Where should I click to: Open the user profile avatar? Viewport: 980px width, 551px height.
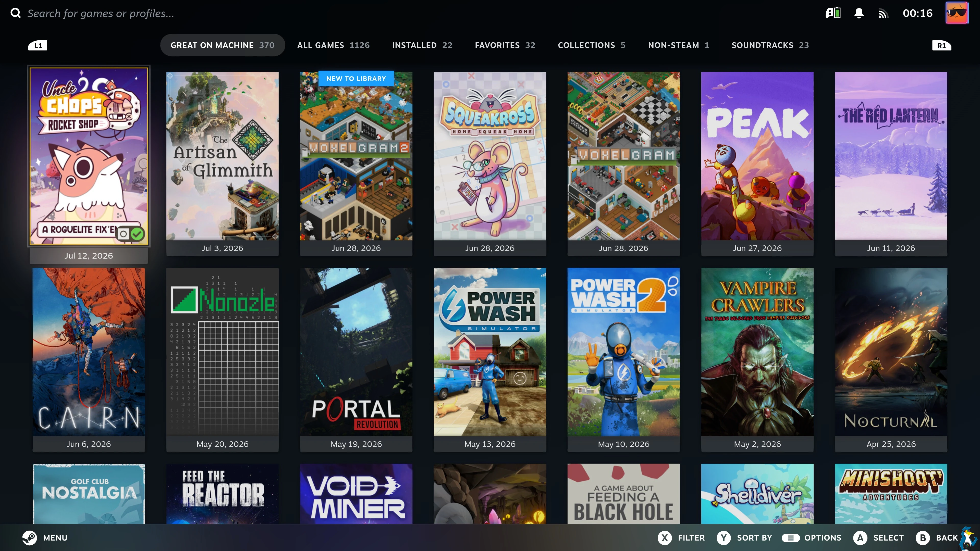957,13
